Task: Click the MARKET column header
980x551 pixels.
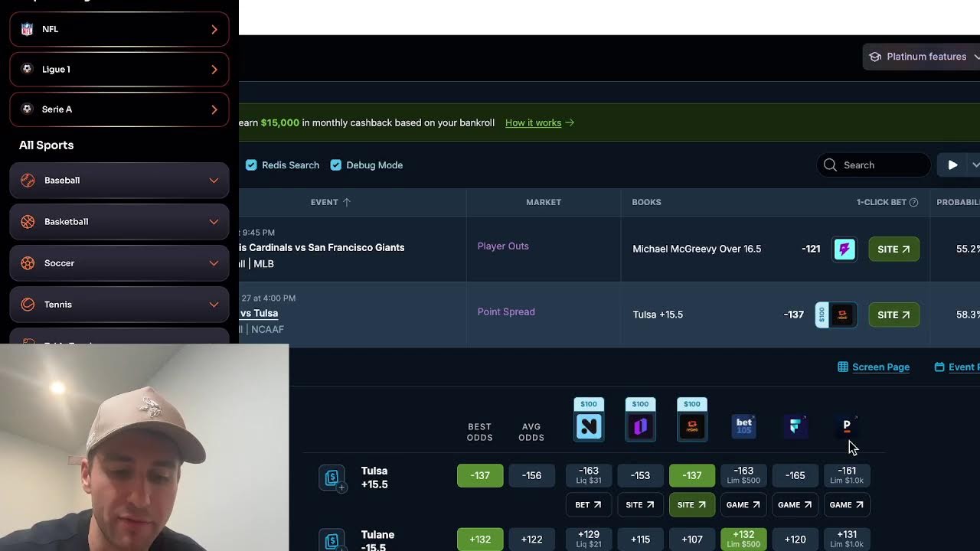Action: [544, 202]
